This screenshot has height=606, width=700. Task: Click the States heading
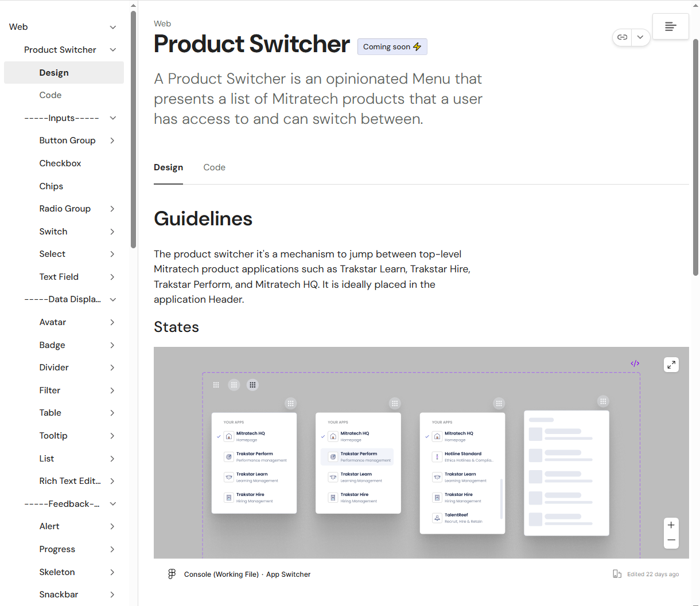[x=176, y=327]
